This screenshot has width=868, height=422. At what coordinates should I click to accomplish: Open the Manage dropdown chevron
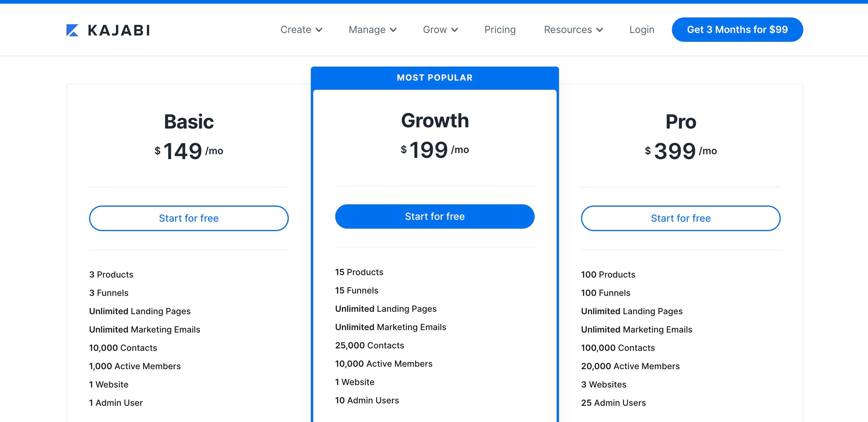(x=393, y=30)
